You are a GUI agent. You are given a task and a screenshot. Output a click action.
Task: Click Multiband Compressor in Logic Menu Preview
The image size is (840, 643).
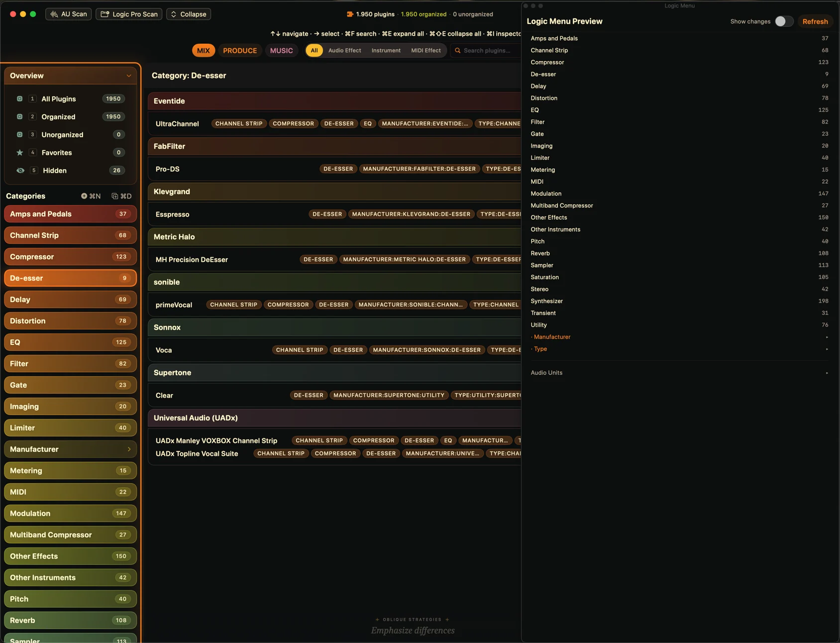tap(679, 206)
